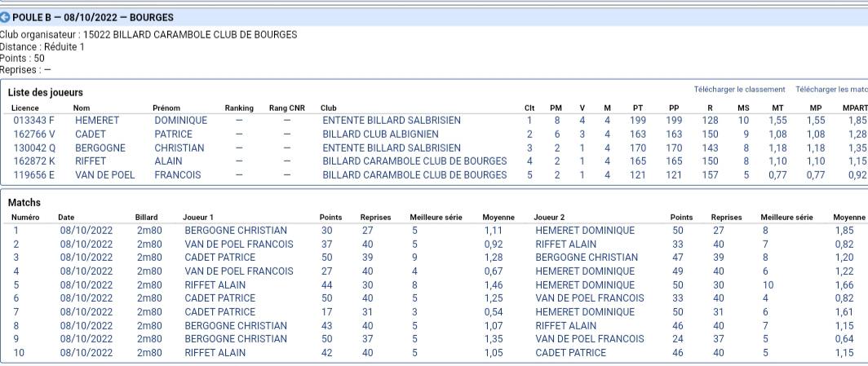Click the back arrow icon beside POULE B
The height and width of the screenshot is (366, 868).
click(x=5, y=18)
